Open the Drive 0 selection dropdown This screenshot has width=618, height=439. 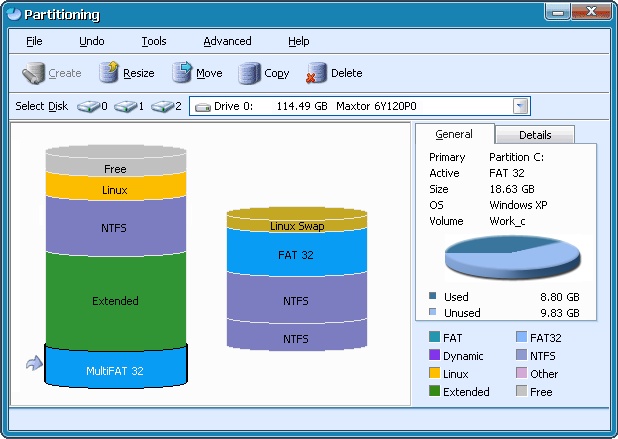(519, 106)
